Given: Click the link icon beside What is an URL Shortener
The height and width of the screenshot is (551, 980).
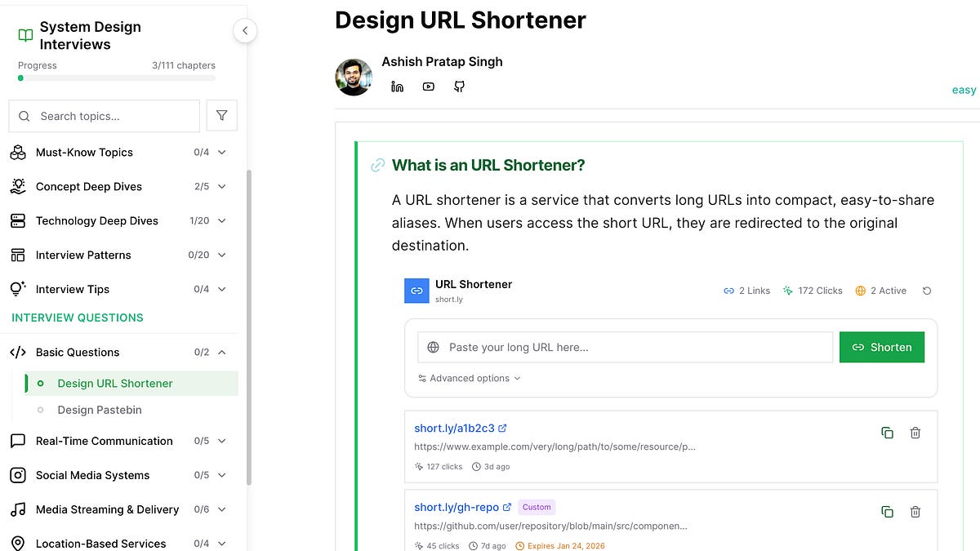Looking at the screenshot, I should pos(377,165).
